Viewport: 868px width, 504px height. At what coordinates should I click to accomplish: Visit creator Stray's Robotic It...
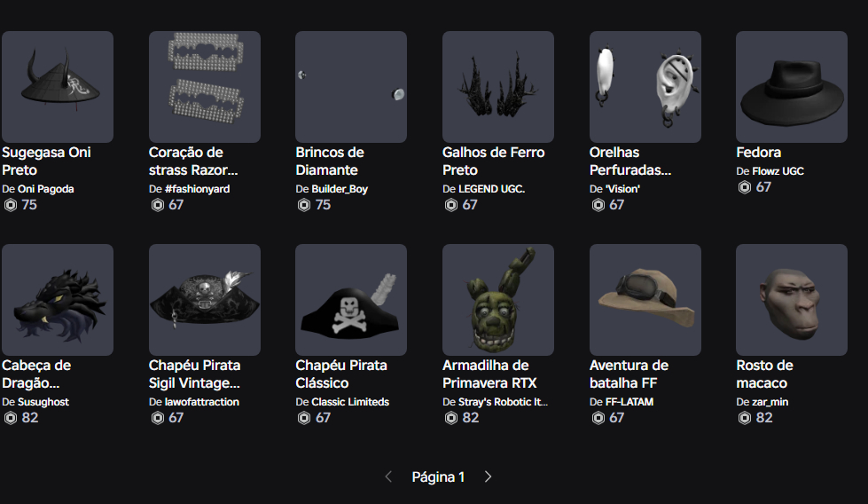(x=503, y=402)
